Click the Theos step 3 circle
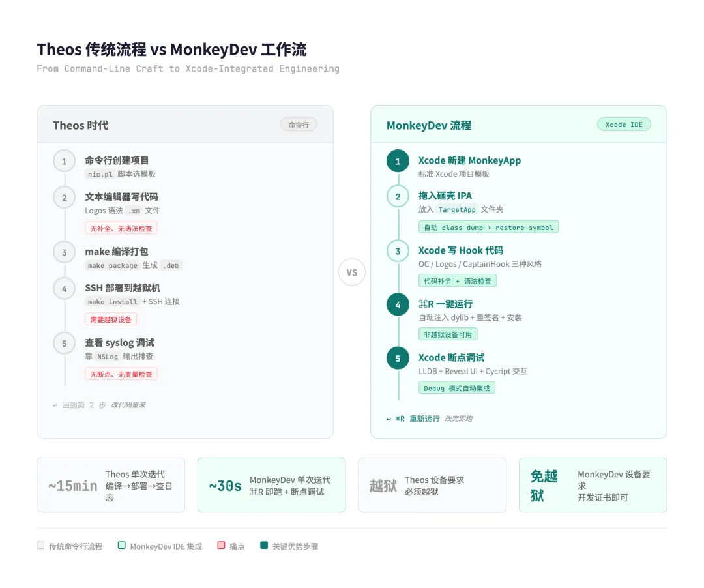Image resolution: width=704 pixels, height=588 pixels. tap(64, 252)
